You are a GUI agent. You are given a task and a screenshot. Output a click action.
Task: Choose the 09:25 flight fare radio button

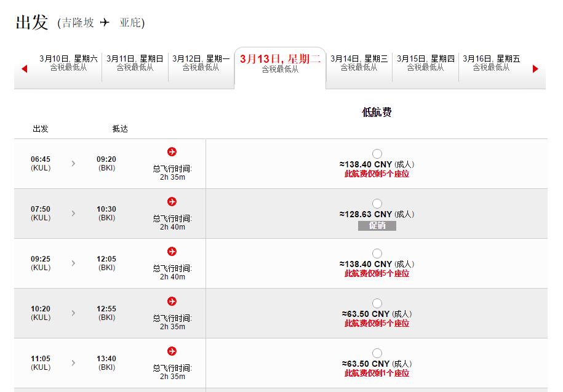coord(377,254)
